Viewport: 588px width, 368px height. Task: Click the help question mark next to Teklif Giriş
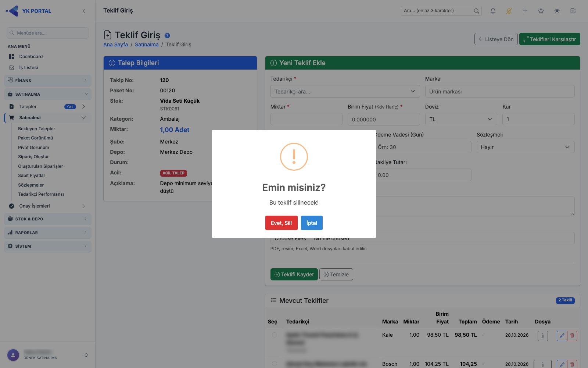click(167, 36)
